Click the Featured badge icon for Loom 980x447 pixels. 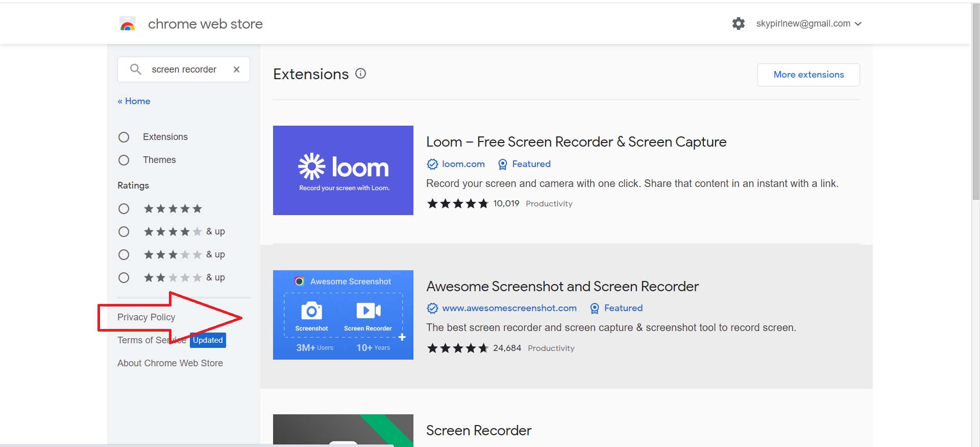(502, 164)
